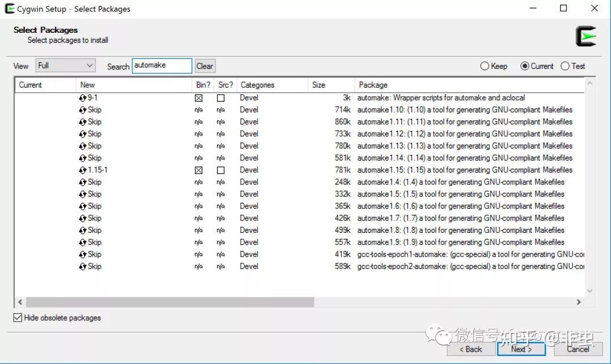This screenshot has width=611, height=364.
Task: Click the Size column header
Action: pos(331,85)
